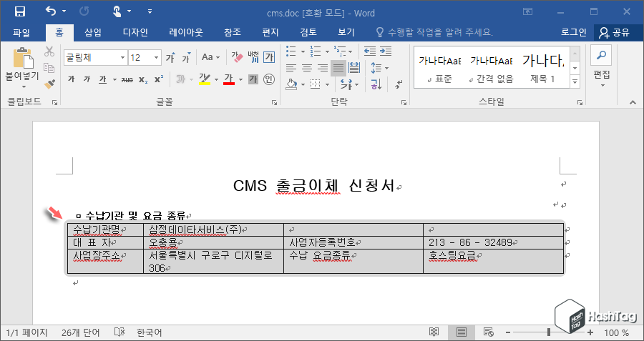Toggle subscript x₂
Screen dimensions: 644x341
[x=143, y=79]
